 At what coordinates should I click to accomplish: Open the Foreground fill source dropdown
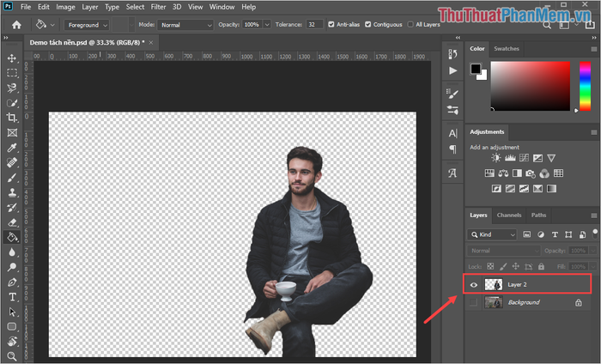87,25
